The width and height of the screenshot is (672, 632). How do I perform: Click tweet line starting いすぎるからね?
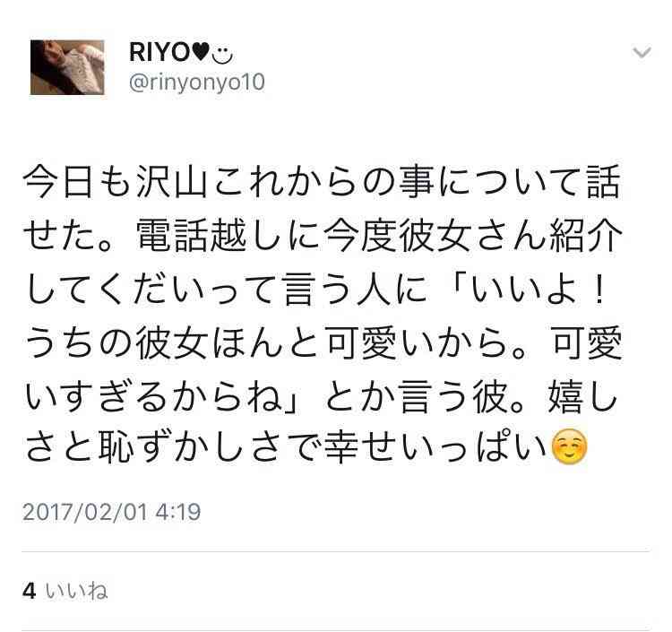(x=321, y=396)
